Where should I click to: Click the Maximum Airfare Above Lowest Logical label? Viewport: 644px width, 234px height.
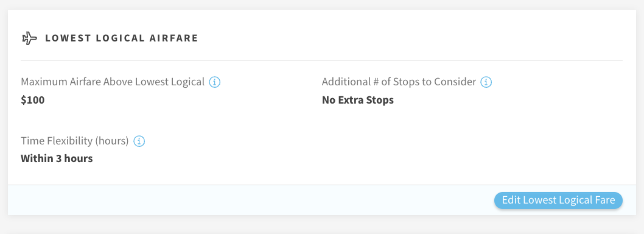tap(113, 82)
